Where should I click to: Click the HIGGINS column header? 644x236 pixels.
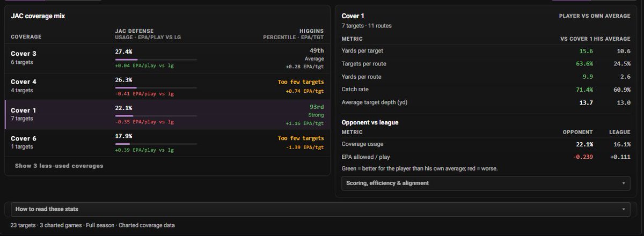coord(311,31)
